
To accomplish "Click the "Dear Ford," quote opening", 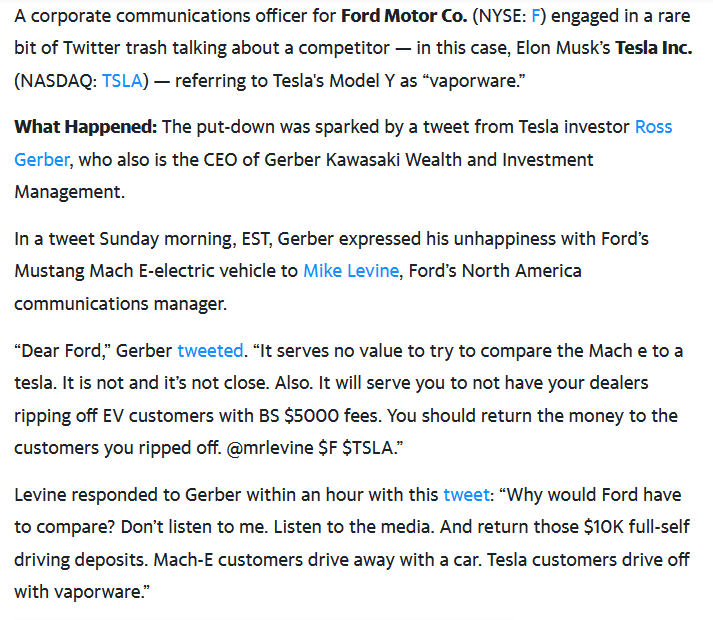I will point(63,351).
